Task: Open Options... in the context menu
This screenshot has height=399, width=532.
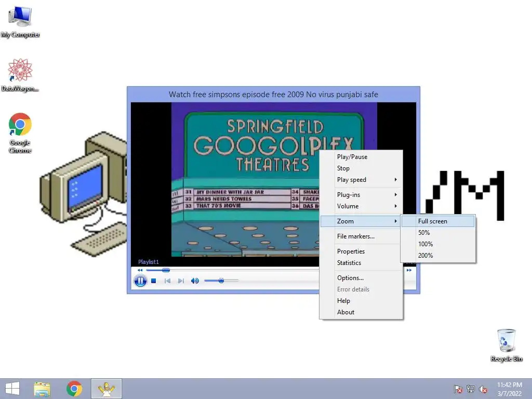Action: pos(361,278)
